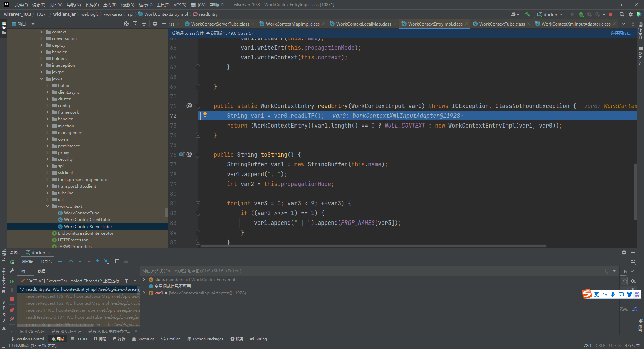Open debug panel settings gear
Viewport: 644px width, 349px height.
click(624, 252)
